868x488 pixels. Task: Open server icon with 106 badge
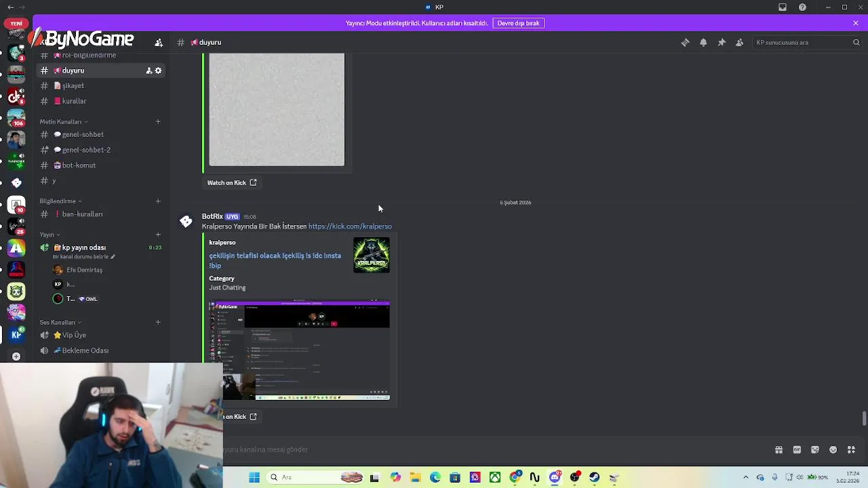(x=16, y=118)
